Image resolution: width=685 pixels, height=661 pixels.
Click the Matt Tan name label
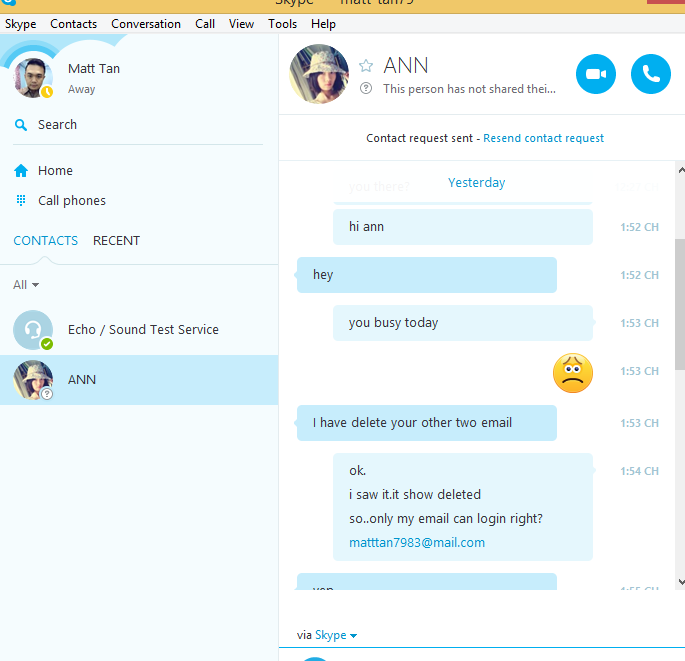(94, 69)
